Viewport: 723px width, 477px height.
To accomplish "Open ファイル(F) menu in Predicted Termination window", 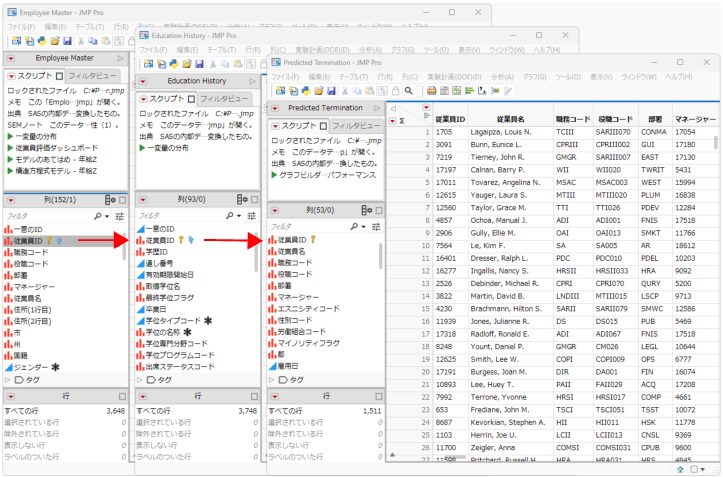I will pos(284,77).
